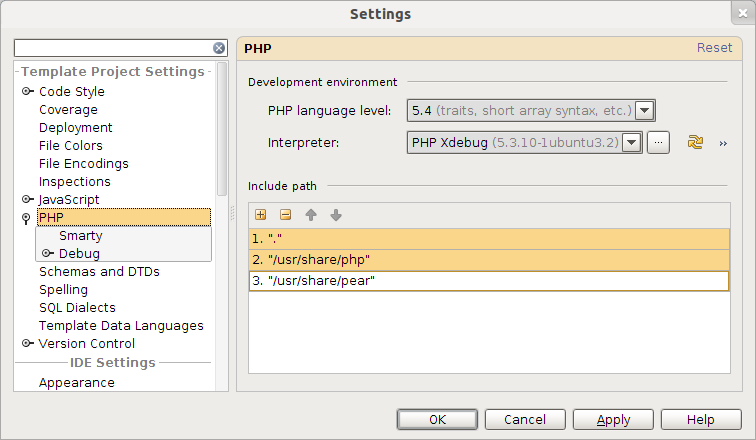
Task: Clear the settings search field
Action: tap(219, 48)
